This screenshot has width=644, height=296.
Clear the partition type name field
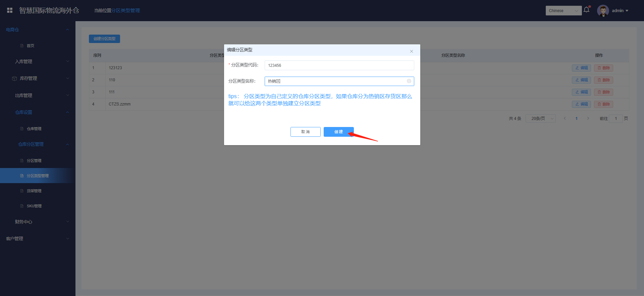point(409,81)
